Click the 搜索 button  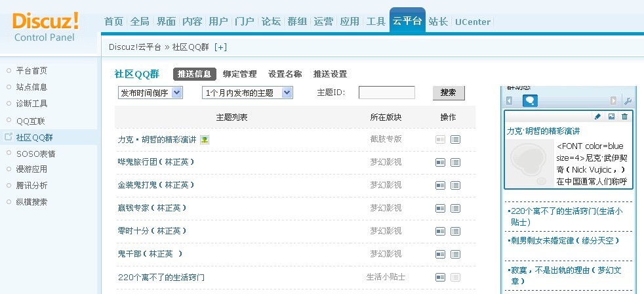tap(449, 93)
